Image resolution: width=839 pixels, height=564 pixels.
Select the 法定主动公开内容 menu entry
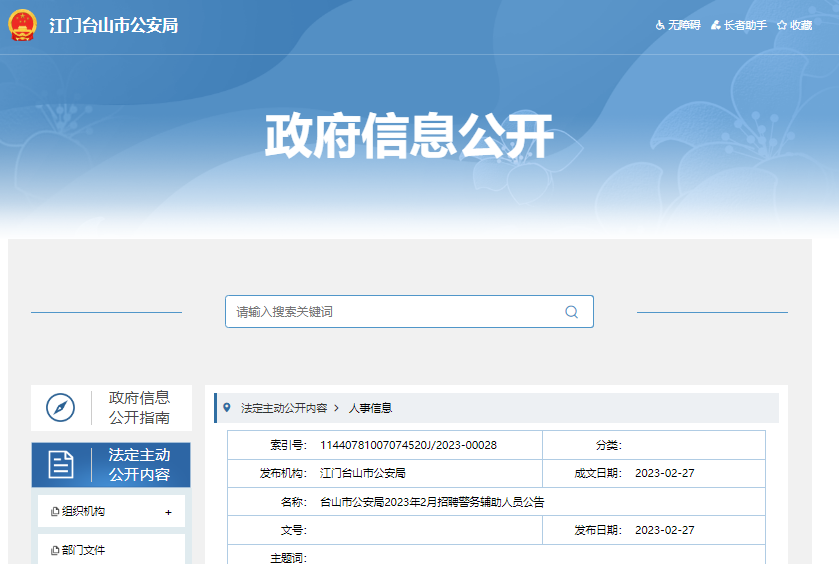(x=139, y=465)
